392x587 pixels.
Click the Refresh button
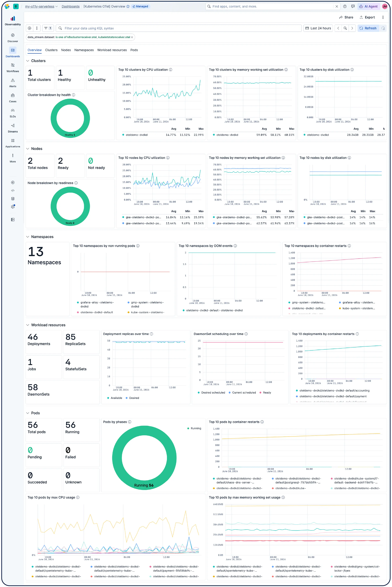tap(368, 28)
